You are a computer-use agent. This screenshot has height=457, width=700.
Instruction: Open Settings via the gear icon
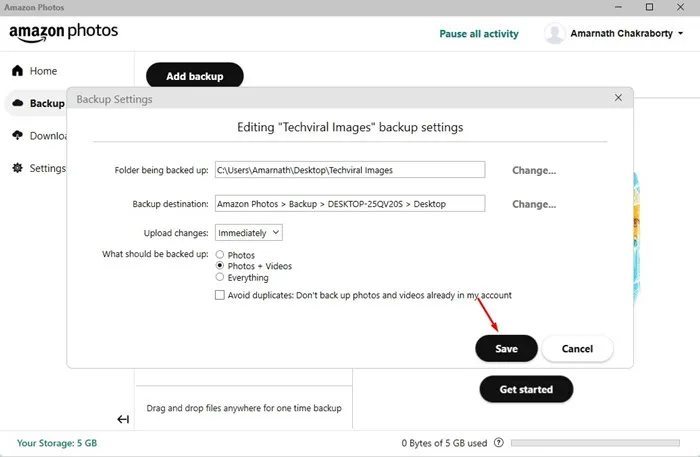17,168
